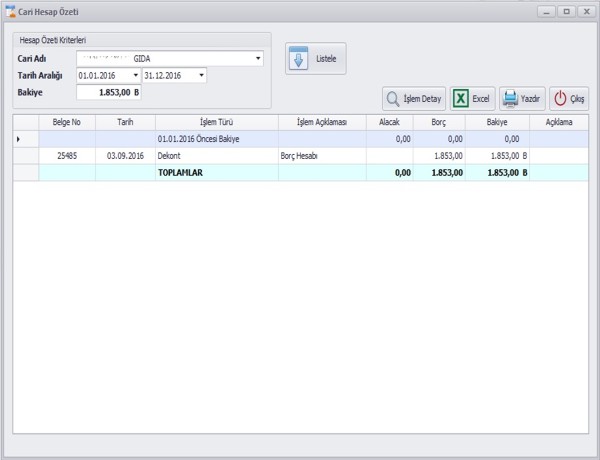Click the Bakiye field showing 1.853,00 B
Image resolution: width=600 pixels, height=460 pixels.
tap(109, 92)
